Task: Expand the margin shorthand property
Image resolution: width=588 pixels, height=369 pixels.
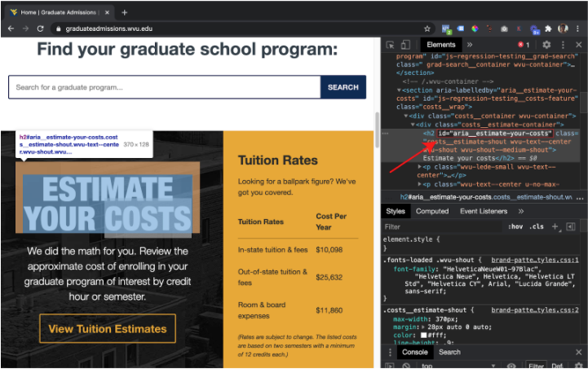Action: coord(422,327)
